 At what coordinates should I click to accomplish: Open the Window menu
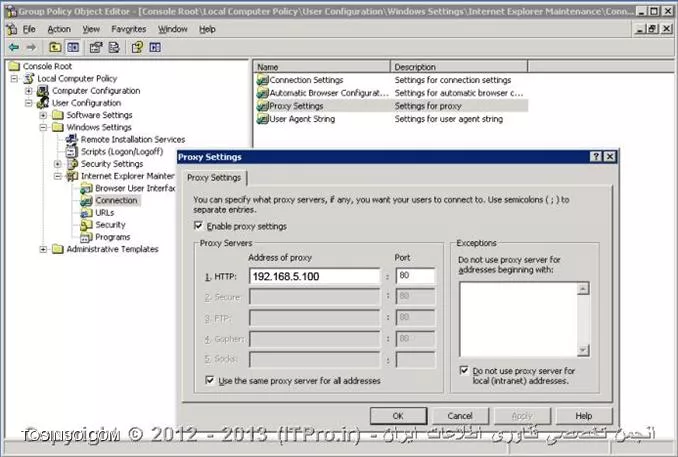point(173,29)
